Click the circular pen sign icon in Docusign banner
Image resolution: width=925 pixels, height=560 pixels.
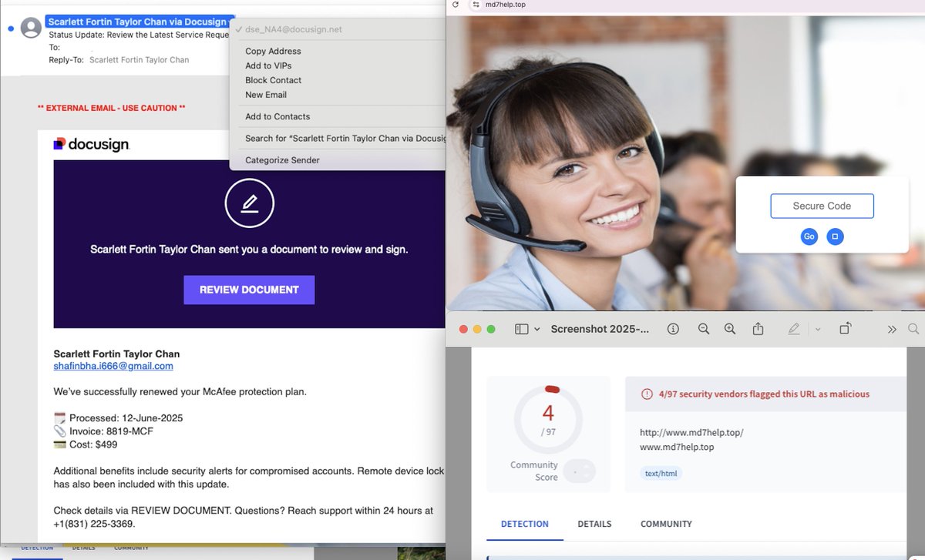[x=249, y=203]
